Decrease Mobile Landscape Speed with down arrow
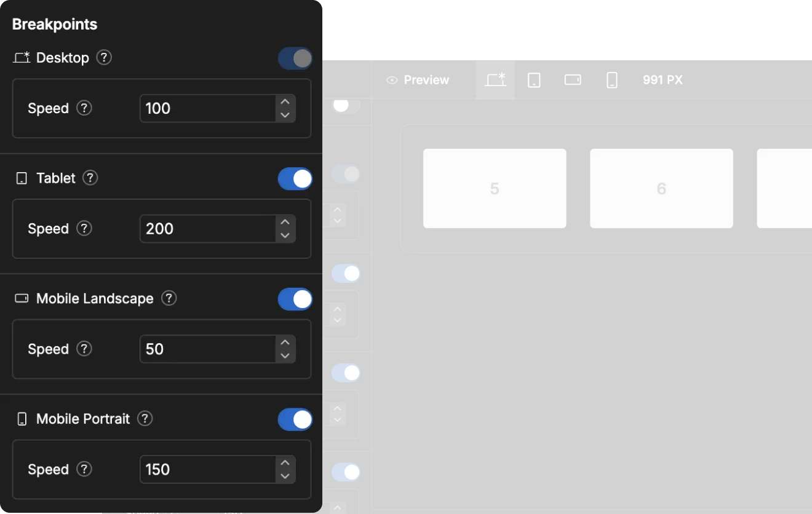The image size is (812, 514). click(285, 356)
